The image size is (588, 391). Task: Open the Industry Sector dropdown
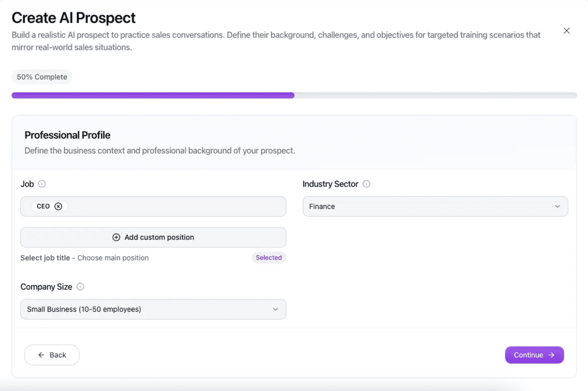435,206
